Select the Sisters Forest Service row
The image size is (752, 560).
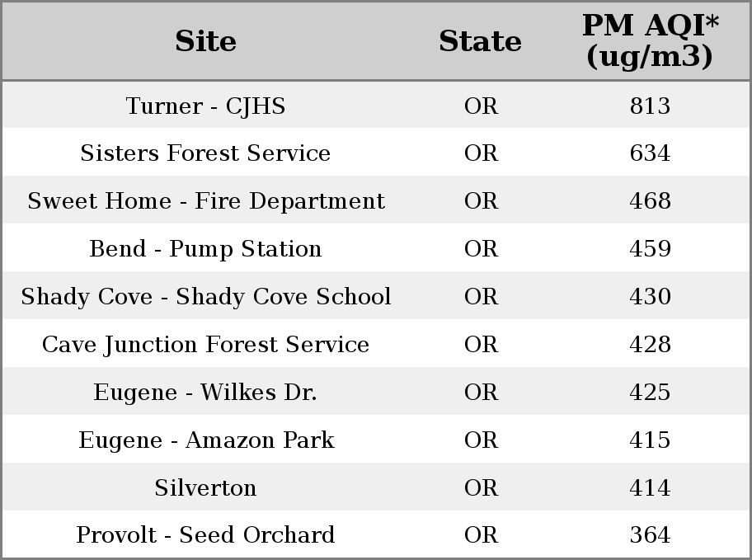[376, 153]
